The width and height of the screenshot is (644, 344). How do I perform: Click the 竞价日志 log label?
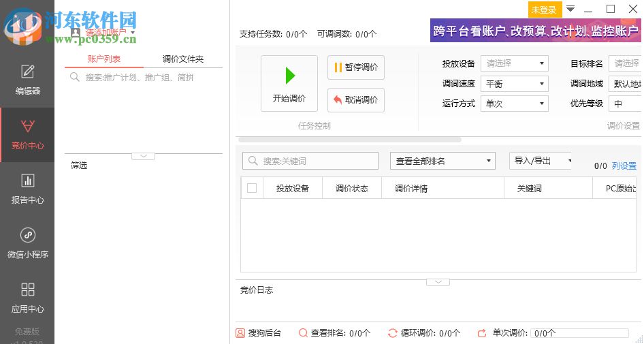pyautogui.click(x=256, y=290)
